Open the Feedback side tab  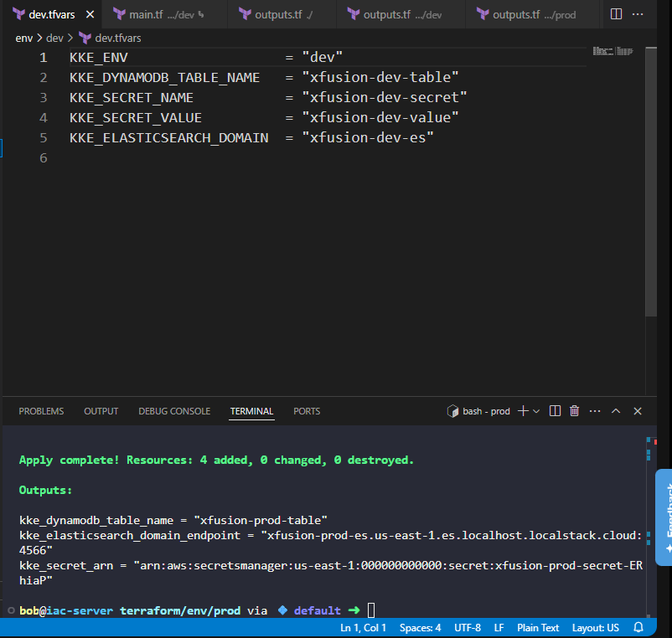(x=664, y=517)
